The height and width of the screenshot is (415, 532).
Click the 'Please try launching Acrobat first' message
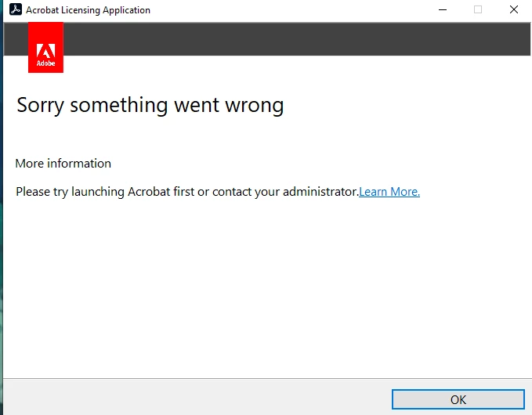click(x=187, y=192)
